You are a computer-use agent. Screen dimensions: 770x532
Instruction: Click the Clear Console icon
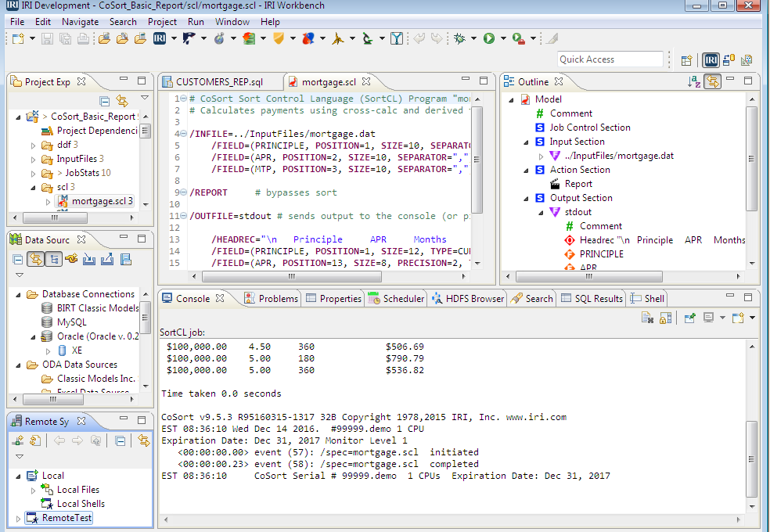647,318
